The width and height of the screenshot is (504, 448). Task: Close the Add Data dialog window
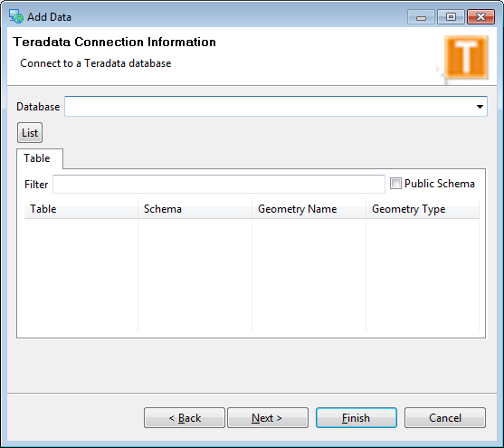tap(480, 17)
